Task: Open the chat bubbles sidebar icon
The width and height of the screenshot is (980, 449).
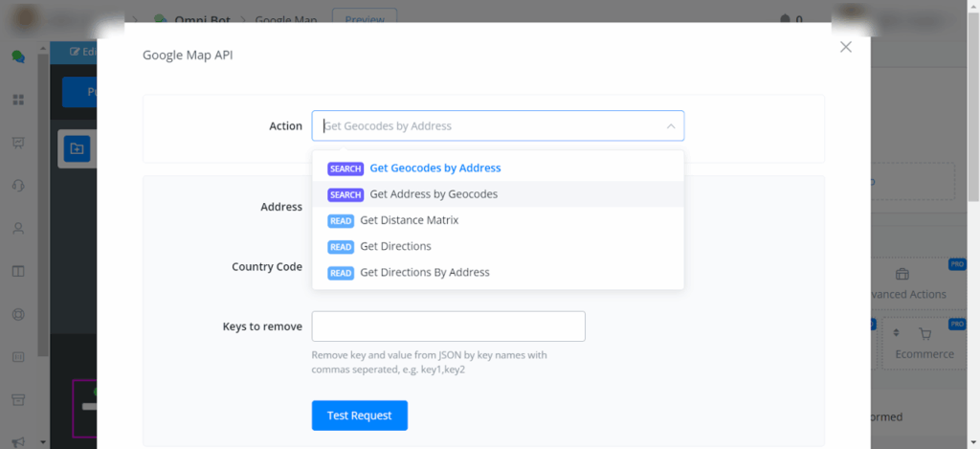Action: pos(18,56)
